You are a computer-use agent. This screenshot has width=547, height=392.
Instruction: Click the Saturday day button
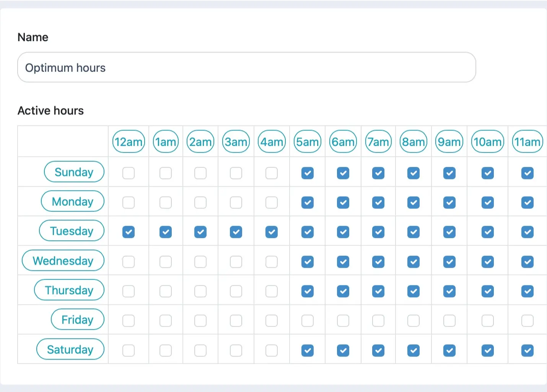[x=70, y=349]
